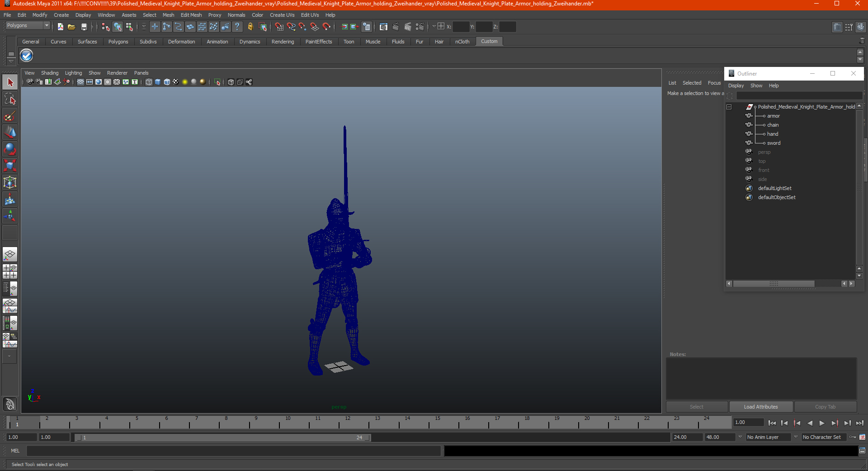This screenshot has height=471, width=868.
Task: Select defaultLightSet in Outliner
Action: (774, 188)
